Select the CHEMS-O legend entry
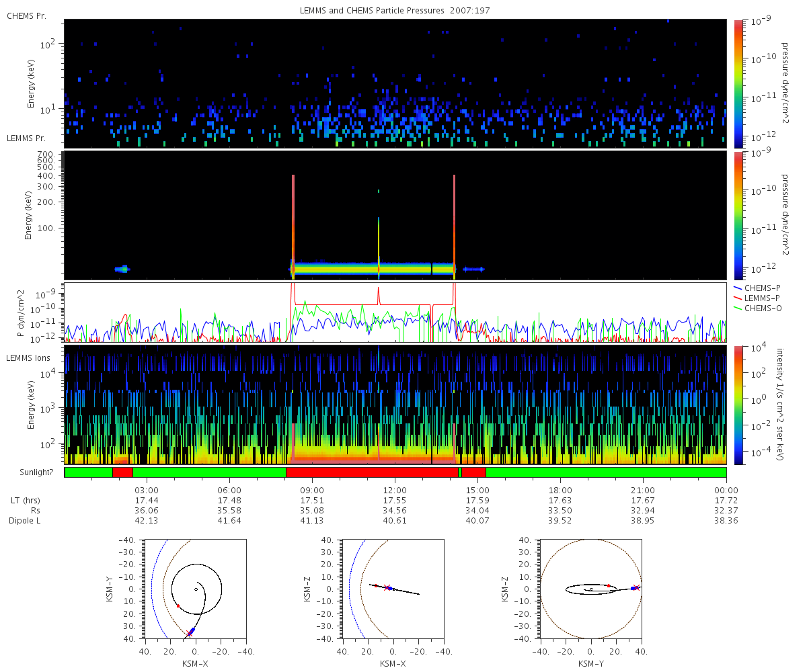Screen dimensions: 807x672 pos(759,308)
